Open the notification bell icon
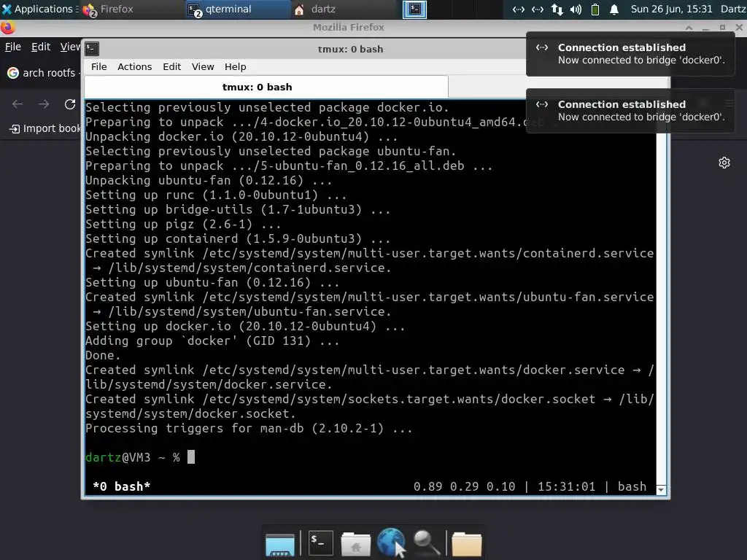The image size is (747, 560). [x=614, y=9]
